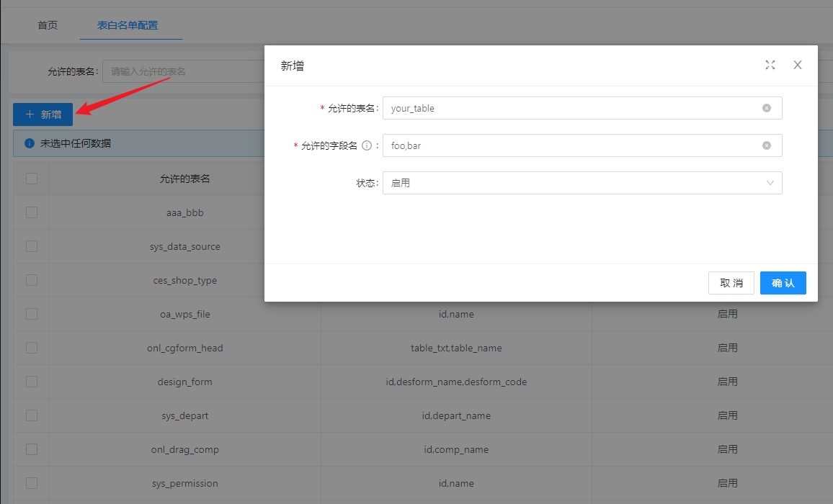This screenshot has height=504, width=833.
Task: Click the foo,bar input field in the dialog
Action: coord(582,145)
